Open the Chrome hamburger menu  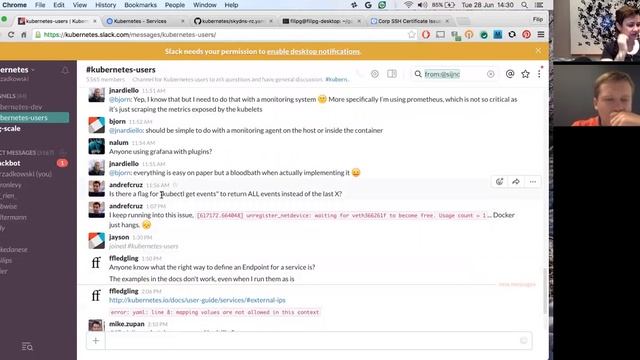(x=541, y=35)
